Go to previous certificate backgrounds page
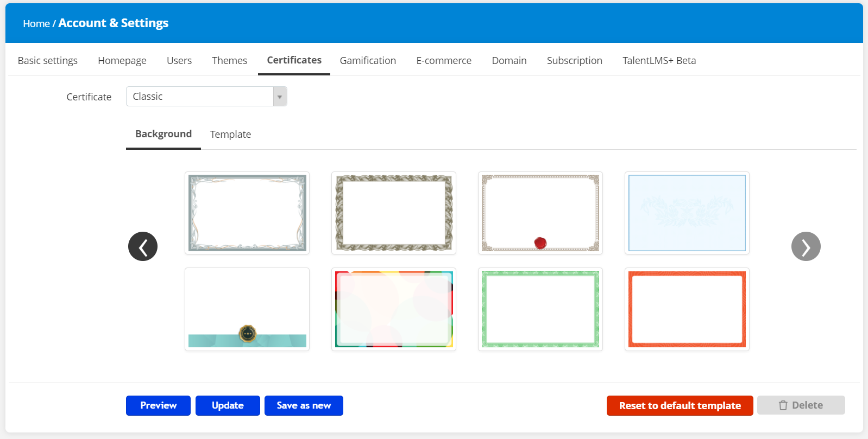The image size is (868, 439). click(x=143, y=246)
